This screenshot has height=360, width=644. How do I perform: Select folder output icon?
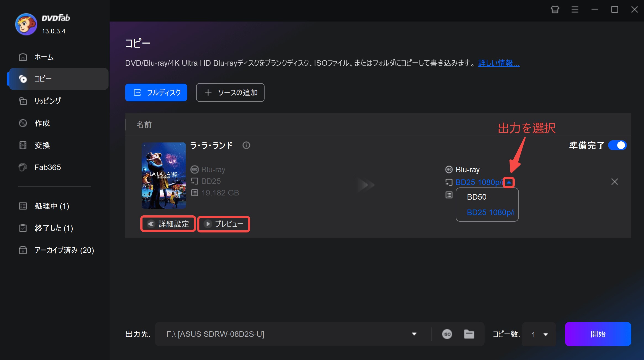pyautogui.click(x=469, y=334)
